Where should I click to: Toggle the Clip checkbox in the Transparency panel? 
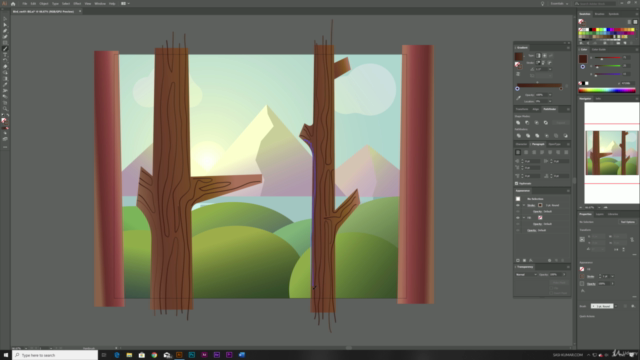tap(551, 288)
